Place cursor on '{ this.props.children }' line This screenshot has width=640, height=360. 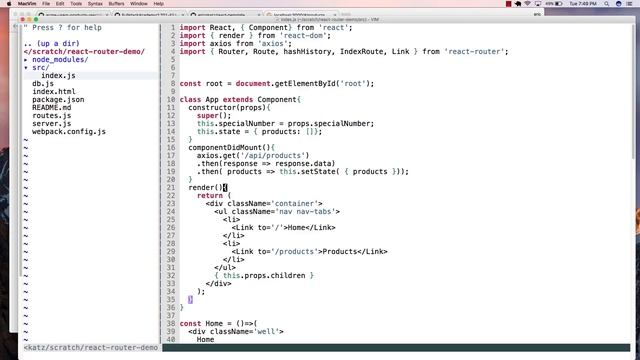(264, 276)
